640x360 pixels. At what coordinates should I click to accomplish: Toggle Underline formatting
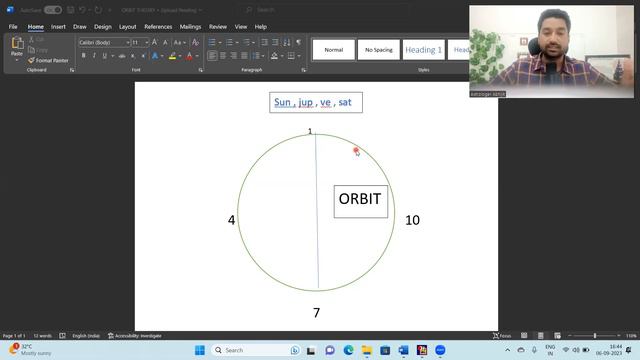click(104, 56)
